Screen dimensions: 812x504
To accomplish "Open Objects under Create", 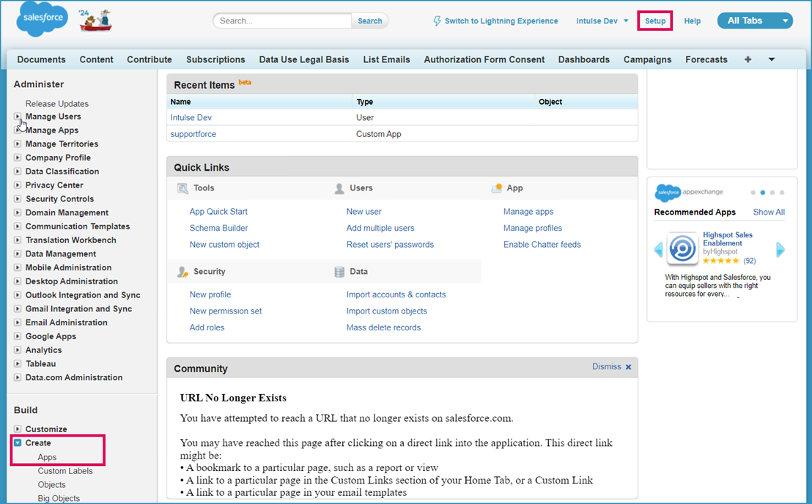I will (52, 485).
